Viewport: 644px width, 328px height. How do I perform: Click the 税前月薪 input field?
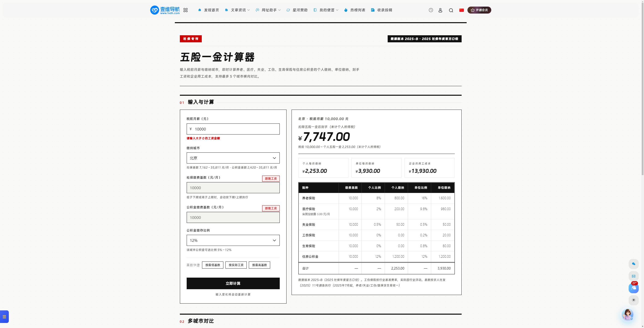click(x=233, y=129)
